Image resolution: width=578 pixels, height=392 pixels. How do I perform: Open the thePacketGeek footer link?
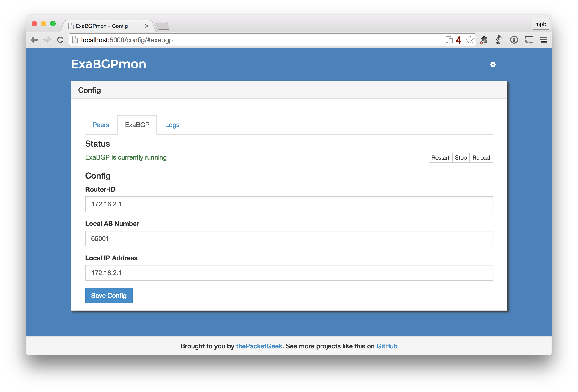pyautogui.click(x=259, y=346)
